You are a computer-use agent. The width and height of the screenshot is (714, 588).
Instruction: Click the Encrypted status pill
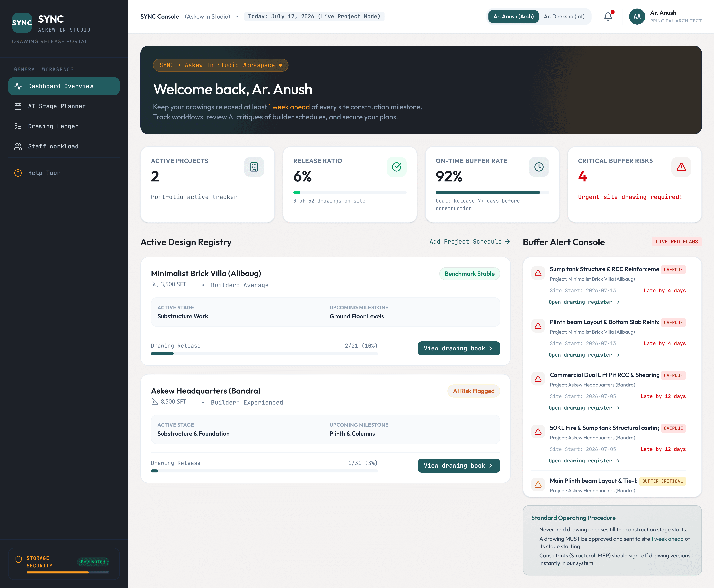[x=93, y=562]
